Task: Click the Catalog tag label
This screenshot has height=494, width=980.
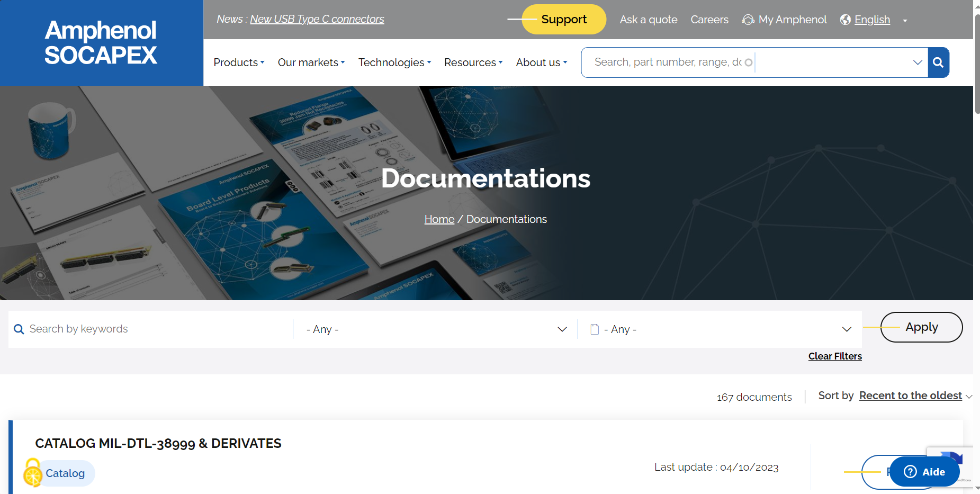Action: 65,473
